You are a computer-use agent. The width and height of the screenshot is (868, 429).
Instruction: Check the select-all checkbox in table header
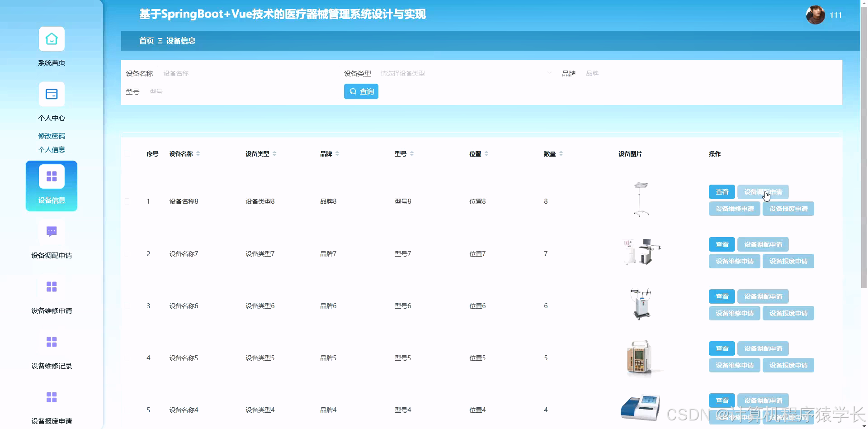click(127, 154)
